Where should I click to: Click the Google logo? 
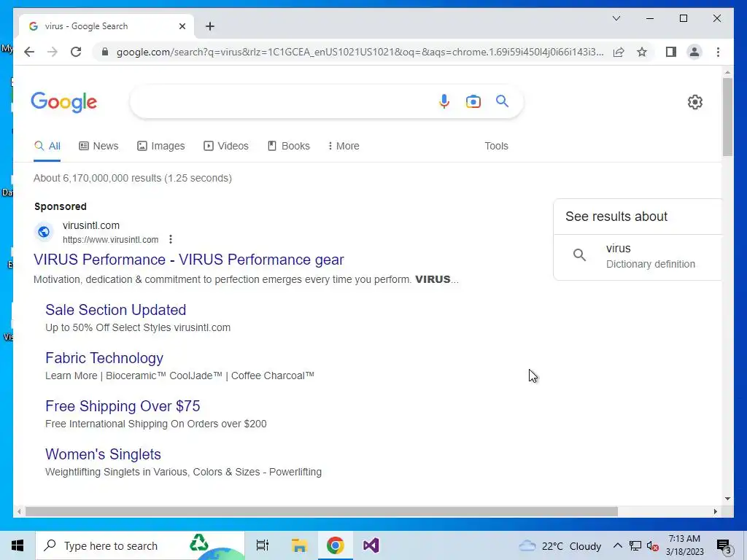tap(64, 102)
